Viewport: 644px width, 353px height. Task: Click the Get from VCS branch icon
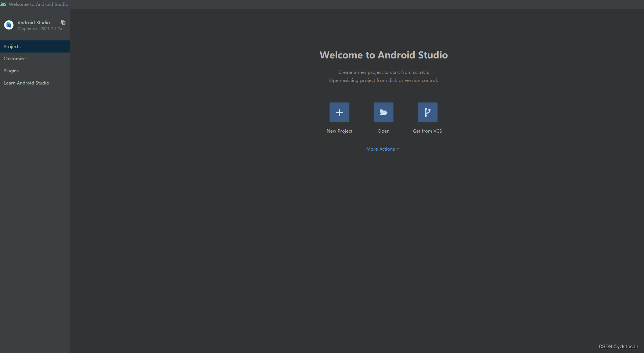427,112
